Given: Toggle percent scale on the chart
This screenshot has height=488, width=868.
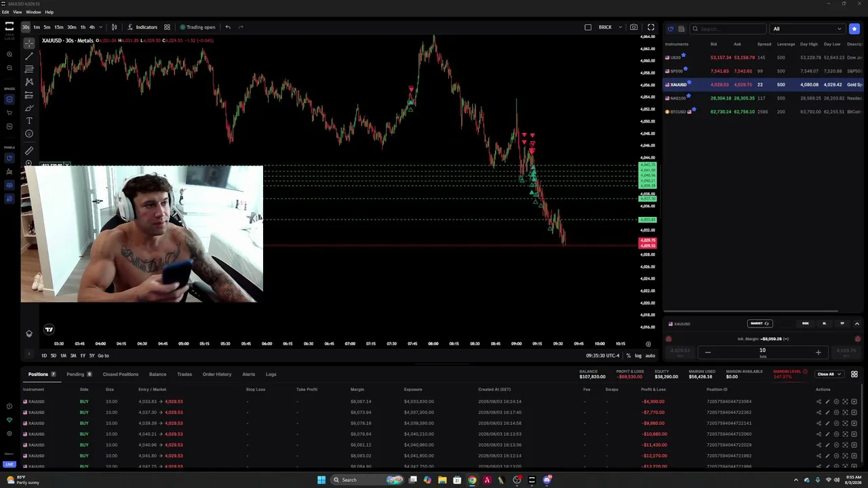Looking at the screenshot, I should (628, 355).
